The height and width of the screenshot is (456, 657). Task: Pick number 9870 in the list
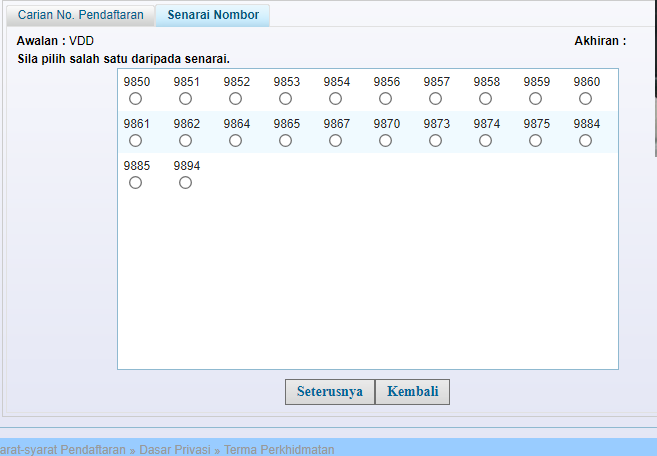point(385,141)
